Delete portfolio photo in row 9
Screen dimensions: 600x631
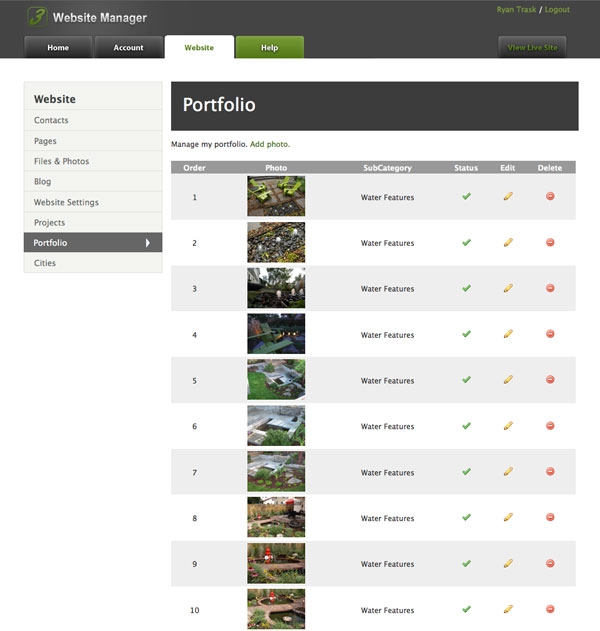[550, 563]
